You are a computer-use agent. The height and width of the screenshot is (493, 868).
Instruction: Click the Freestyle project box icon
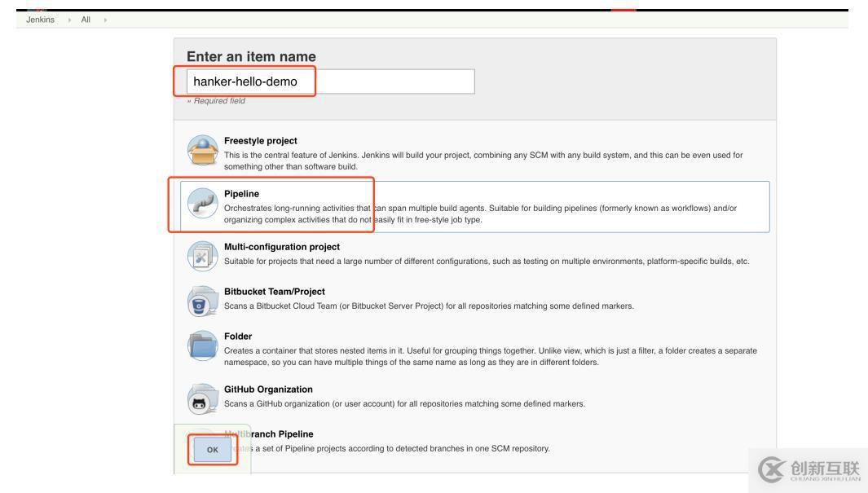click(203, 153)
